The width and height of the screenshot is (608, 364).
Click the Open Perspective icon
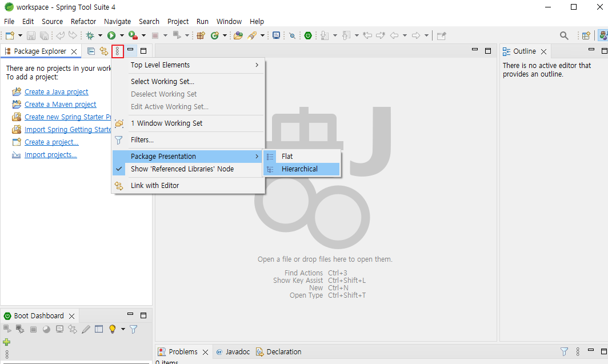586,35
